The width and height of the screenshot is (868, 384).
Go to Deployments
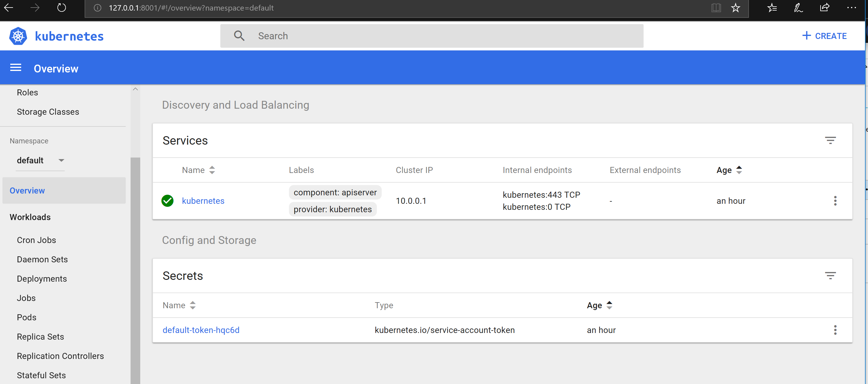pyautogui.click(x=42, y=279)
